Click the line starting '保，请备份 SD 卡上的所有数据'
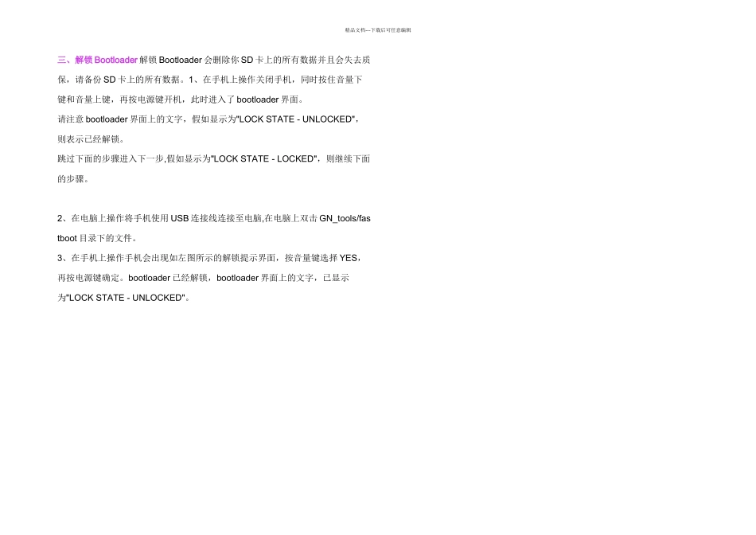This screenshot has height=535, width=756. click(x=210, y=80)
